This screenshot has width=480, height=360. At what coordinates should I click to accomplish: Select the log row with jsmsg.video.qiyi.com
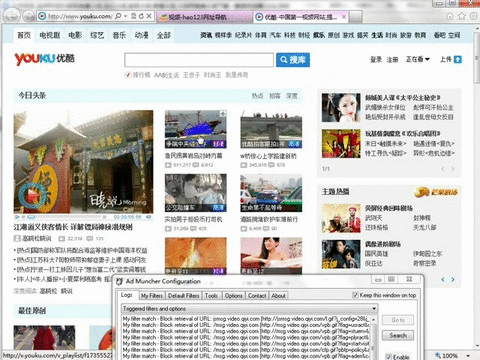(x=246, y=319)
